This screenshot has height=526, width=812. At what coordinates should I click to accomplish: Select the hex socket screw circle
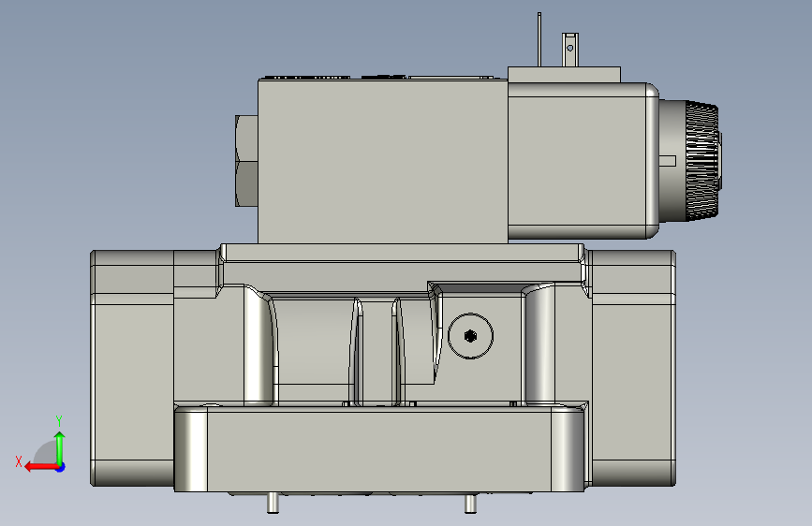470,336
